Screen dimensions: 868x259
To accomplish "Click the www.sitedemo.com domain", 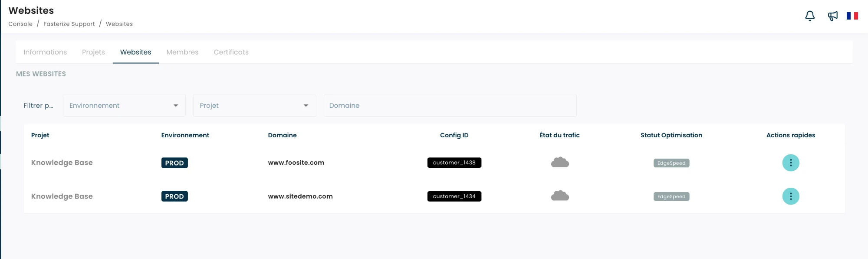I will [300, 196].
